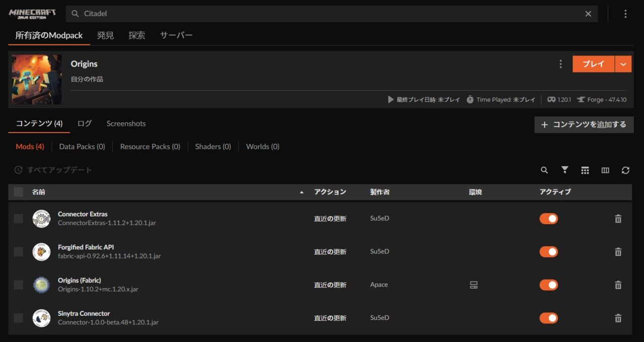This screenshot has height=342, width=644.
Task: Click the refresh icon for mods list
Action: (625, 170)
